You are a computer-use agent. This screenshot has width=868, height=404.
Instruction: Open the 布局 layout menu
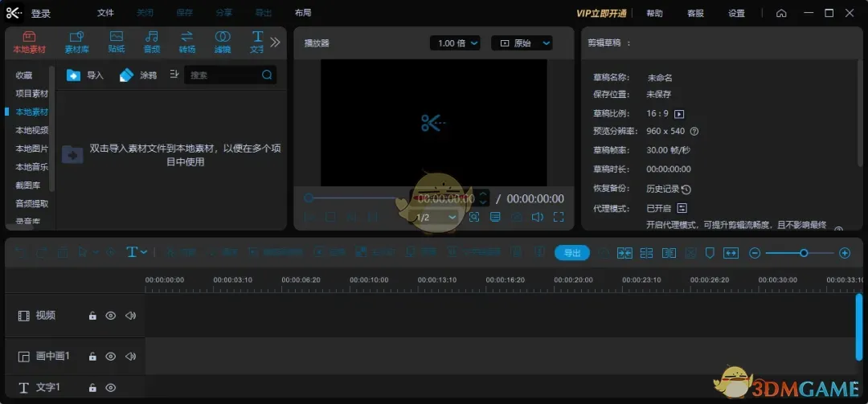[x=303, y=14]
